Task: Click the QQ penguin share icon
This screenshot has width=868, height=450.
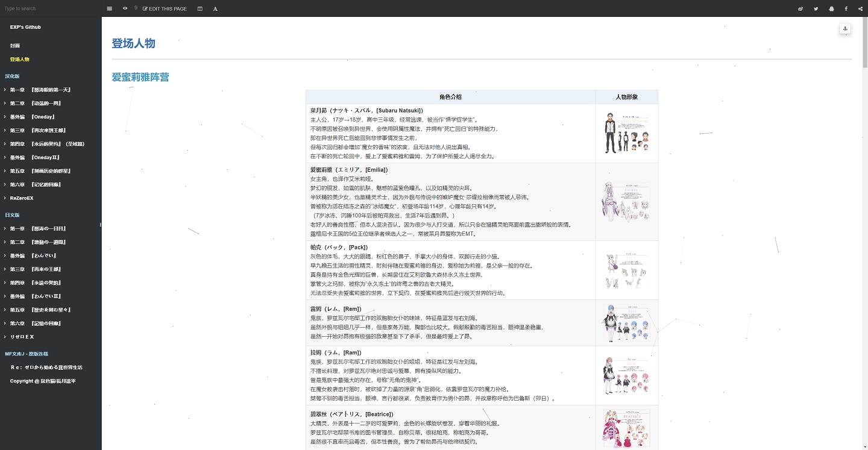Action: pyautogui.click(x=831, y=8)
